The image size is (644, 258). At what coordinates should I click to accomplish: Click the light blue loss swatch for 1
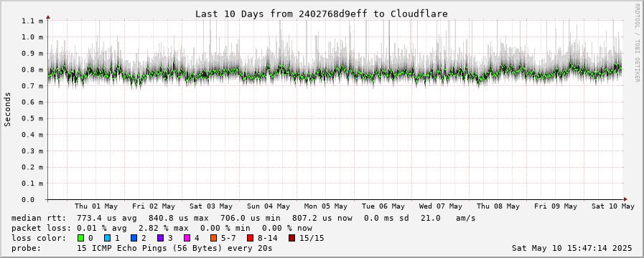(x=107, y=238)
